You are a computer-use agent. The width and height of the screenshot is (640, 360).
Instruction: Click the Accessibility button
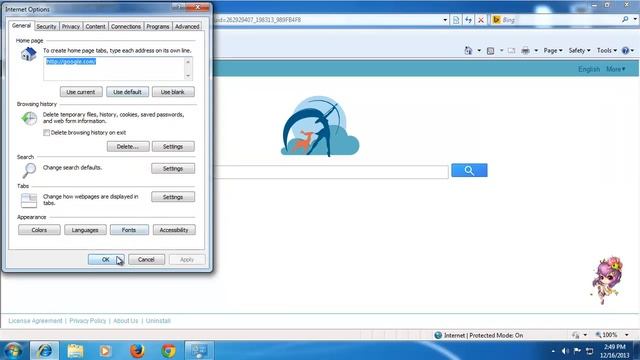174,230
